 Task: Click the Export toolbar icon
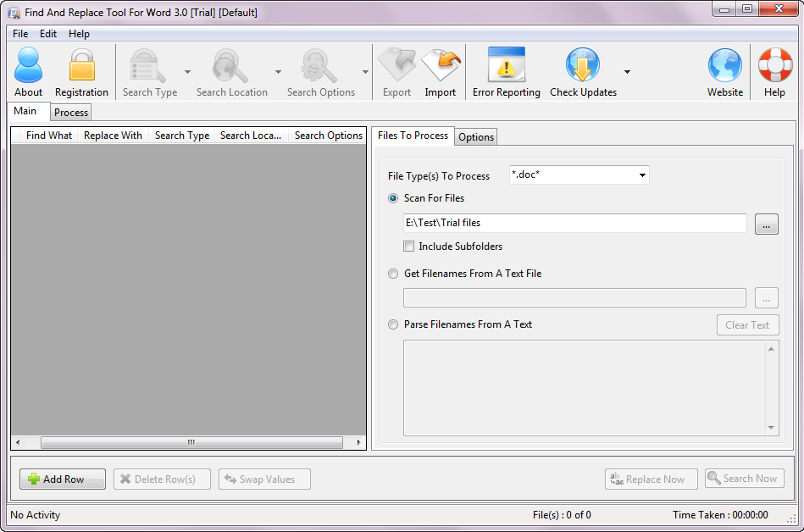coord(396,66)
